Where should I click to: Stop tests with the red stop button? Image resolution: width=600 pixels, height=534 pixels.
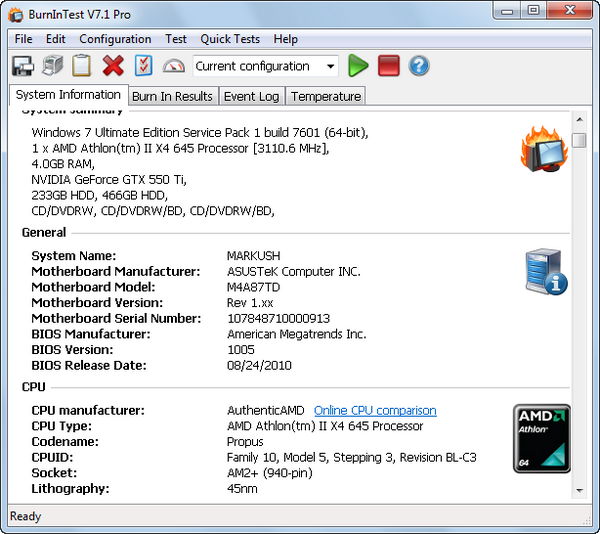(389, 66)
